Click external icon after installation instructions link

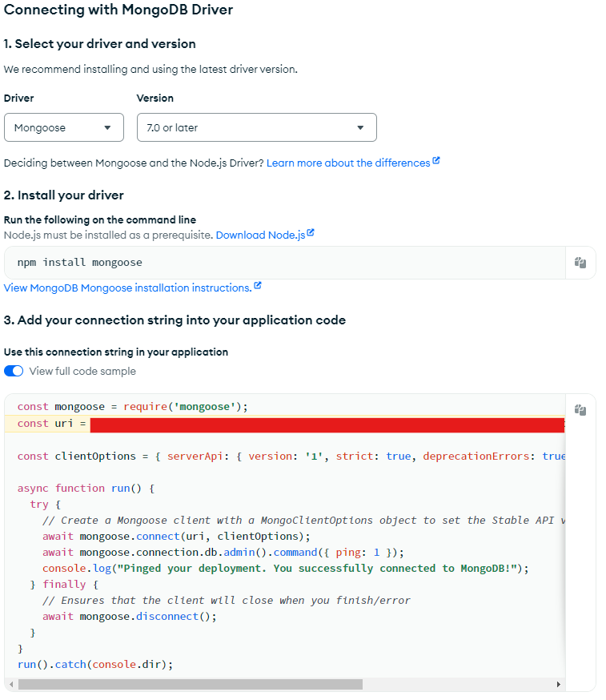pyautogui.click(x=258, y=286)
